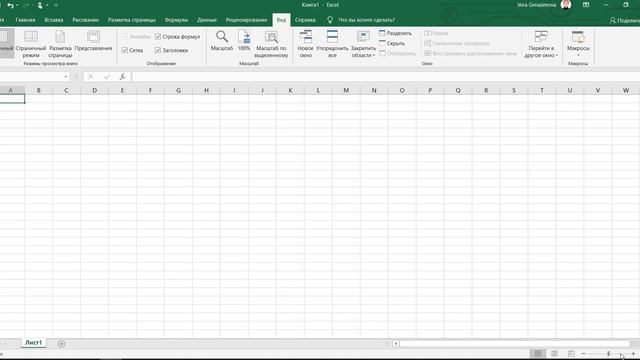
Task: Click the Name Box field
Action: 31,77
